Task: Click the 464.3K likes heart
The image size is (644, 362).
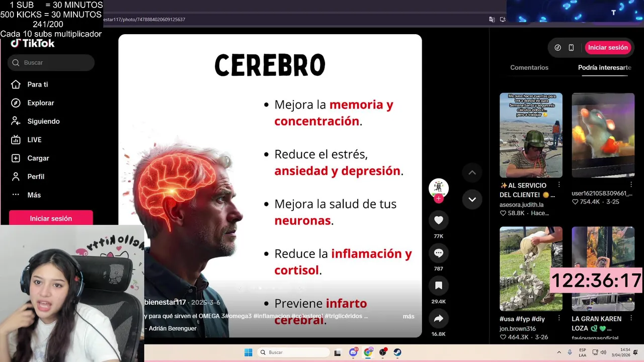Action: (x=503, y=337)
